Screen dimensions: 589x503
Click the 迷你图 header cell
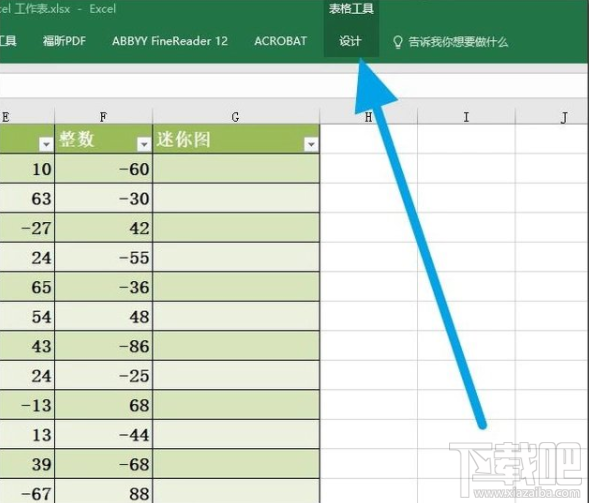coord(236,139)
